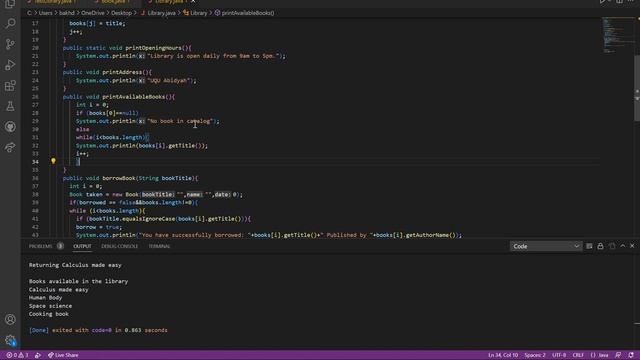
Task: Place cursor on printAddress method name
Action: coord(122,72)
